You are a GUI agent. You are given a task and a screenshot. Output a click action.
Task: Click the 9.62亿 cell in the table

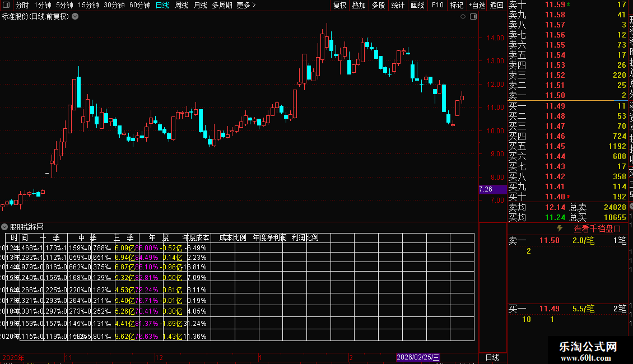pyautogui.click(x=124, y=336)
